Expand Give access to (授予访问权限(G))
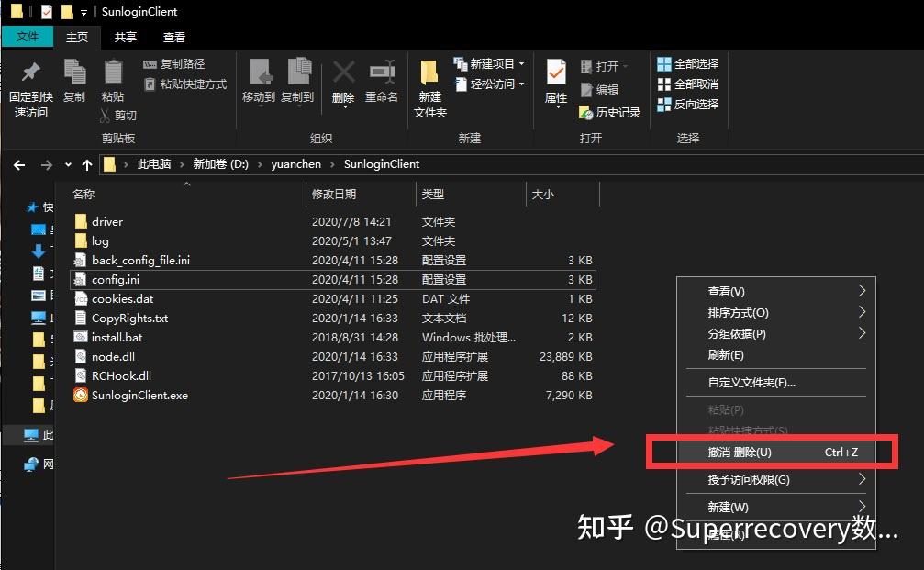This screenshot has height=570, width=924. [776, 479]
